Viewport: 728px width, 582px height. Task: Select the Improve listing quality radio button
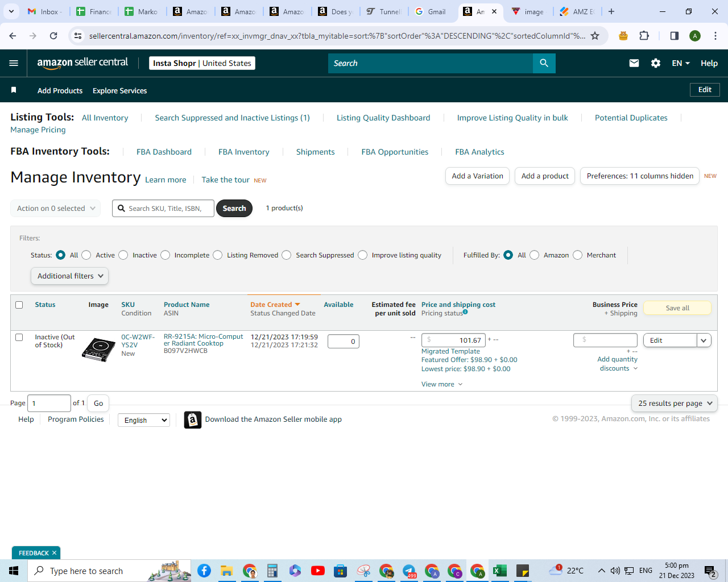(363, 255)
